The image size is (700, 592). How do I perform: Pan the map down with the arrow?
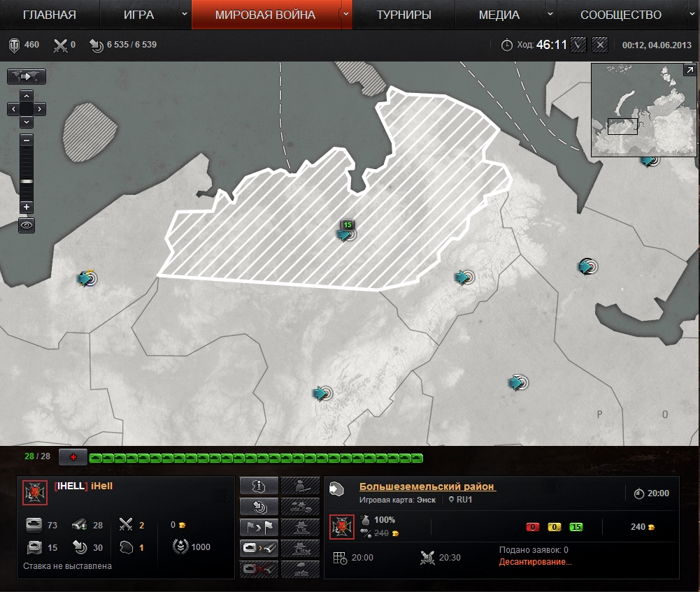click(27, 122)
